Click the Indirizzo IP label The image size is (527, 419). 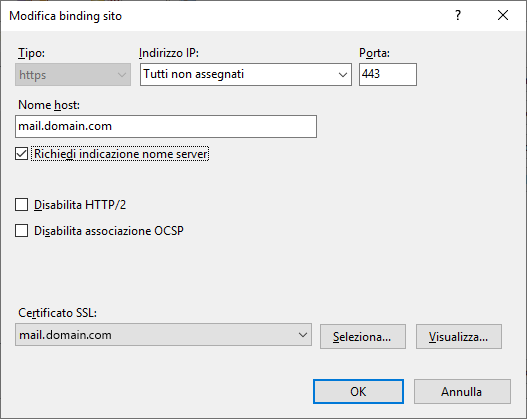[x=169, y=53]
